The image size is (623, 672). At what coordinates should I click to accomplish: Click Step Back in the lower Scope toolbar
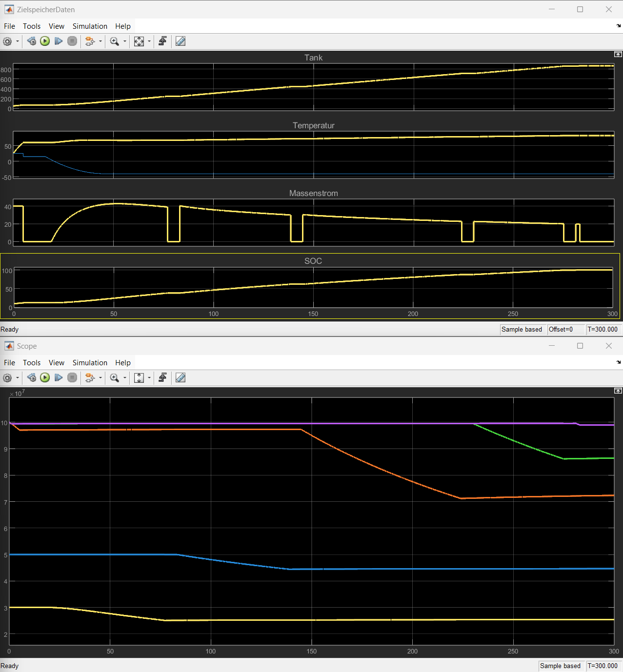pos(32,378)
